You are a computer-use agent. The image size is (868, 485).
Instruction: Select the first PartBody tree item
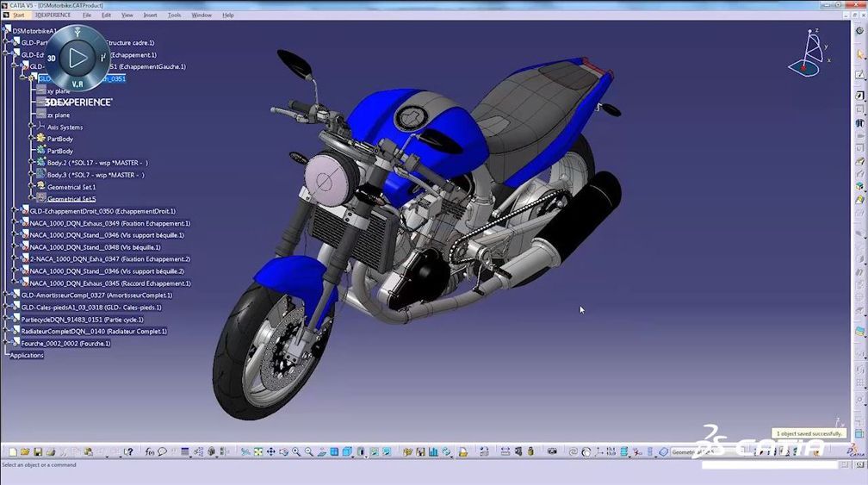(x=59, y=139)
